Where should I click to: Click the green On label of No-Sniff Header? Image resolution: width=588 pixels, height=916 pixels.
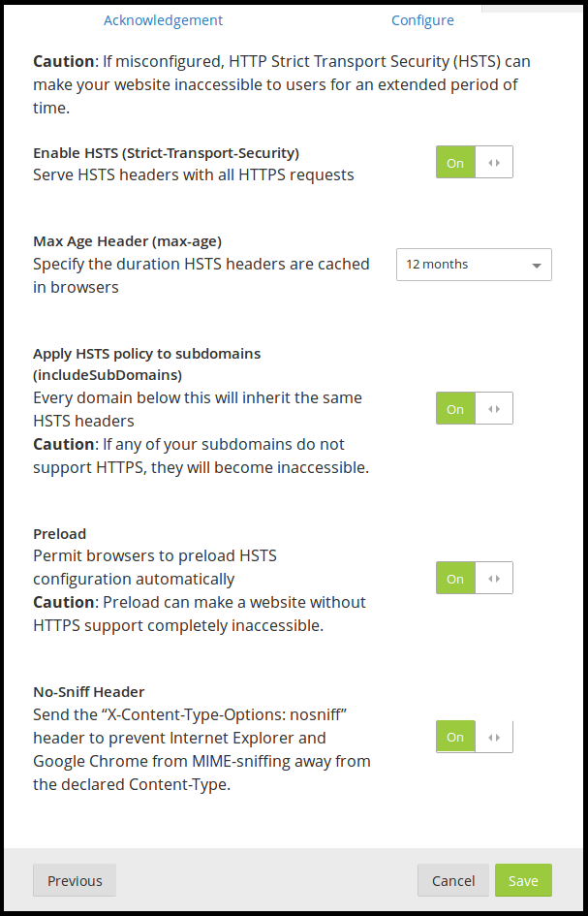tap(455, 738)
